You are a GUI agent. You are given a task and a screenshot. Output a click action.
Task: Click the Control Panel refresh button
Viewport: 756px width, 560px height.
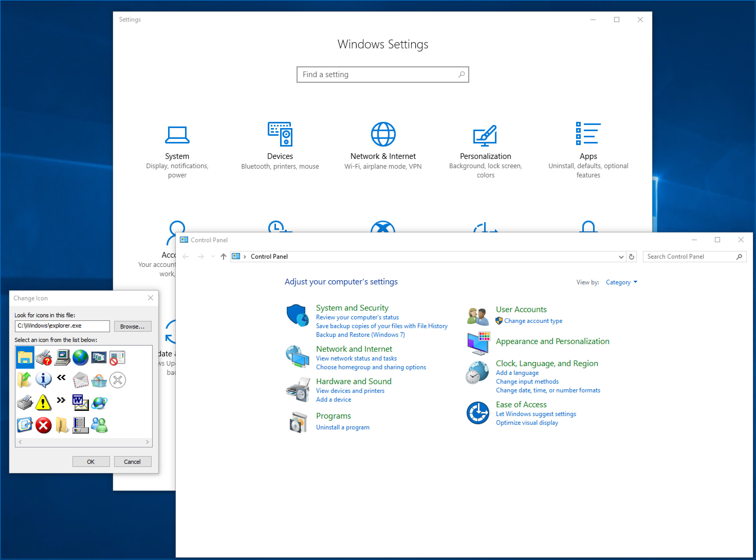(x=631, y=257)
